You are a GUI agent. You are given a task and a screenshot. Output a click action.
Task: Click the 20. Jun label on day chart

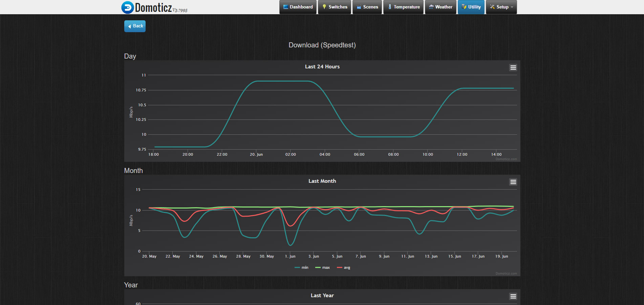click(256, 154)
